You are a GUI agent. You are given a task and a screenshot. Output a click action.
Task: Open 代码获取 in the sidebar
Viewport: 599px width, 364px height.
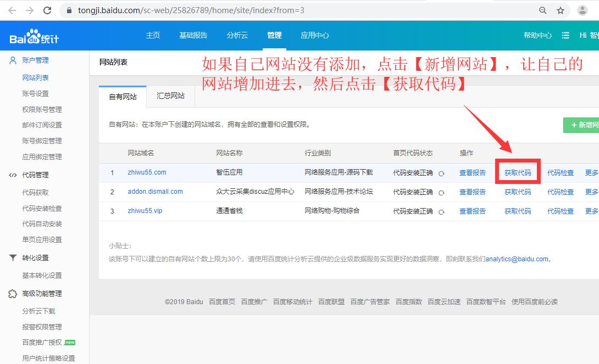pos(35,193)
